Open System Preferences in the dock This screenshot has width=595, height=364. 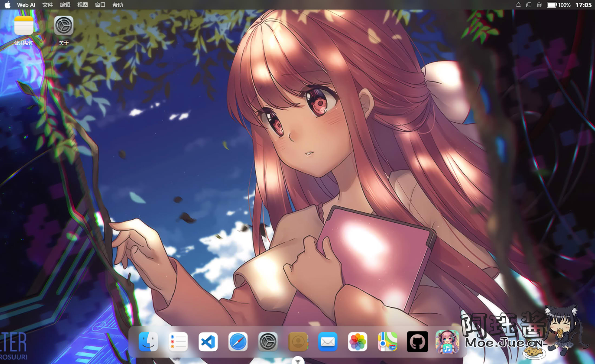coord(268,341)
